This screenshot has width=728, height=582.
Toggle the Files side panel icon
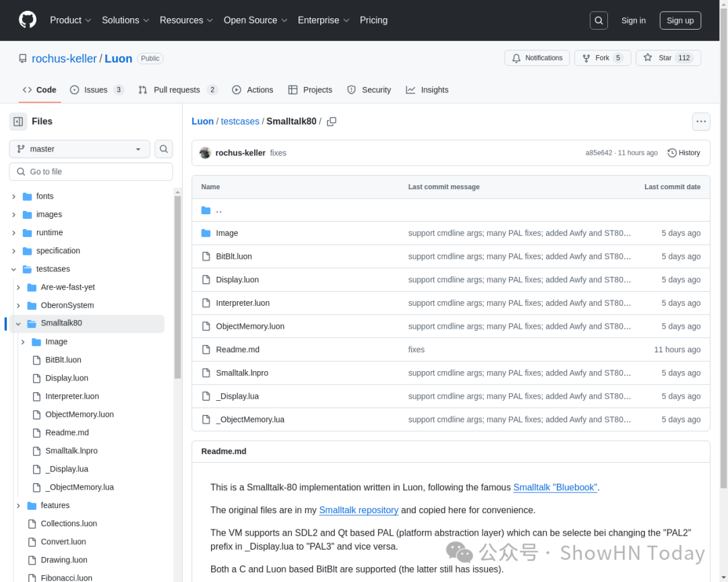coord(18,122)
